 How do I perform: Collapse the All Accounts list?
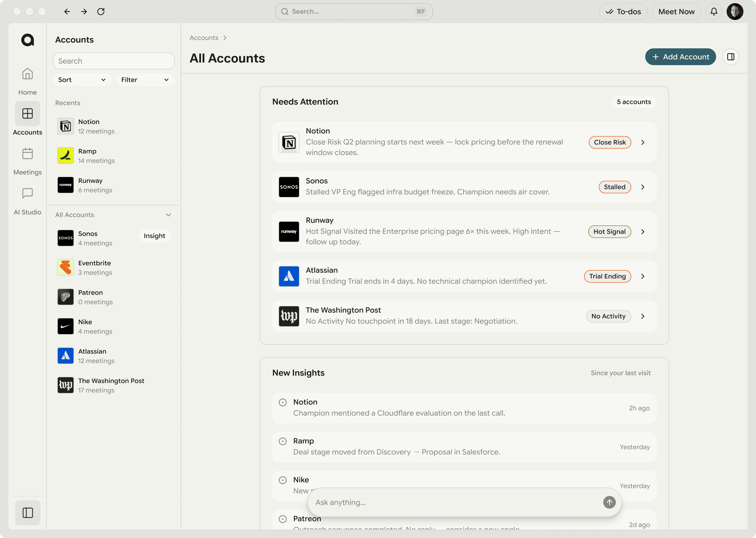(169, 215)
